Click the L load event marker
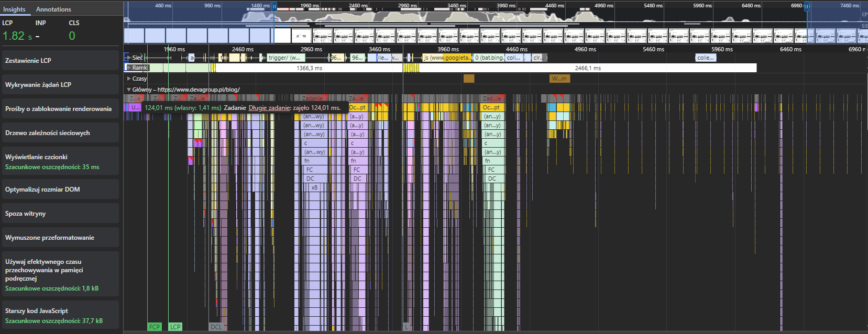Image resolution: width=868 pixels, height=334 pixels. [406, 327]
